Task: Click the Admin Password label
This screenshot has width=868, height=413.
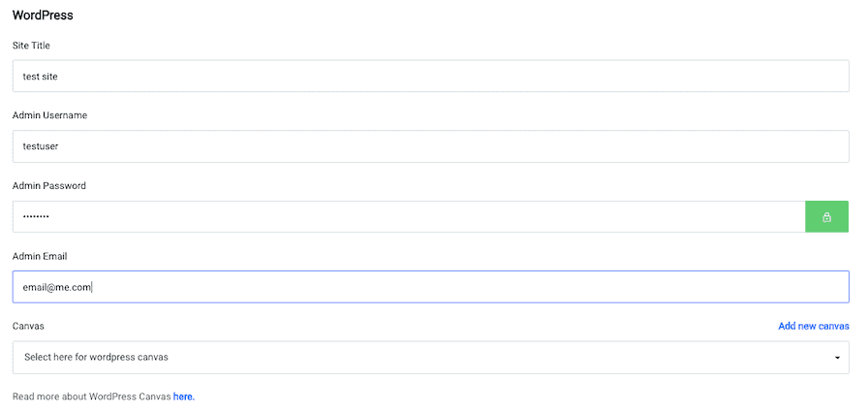Action: (49, 185)
